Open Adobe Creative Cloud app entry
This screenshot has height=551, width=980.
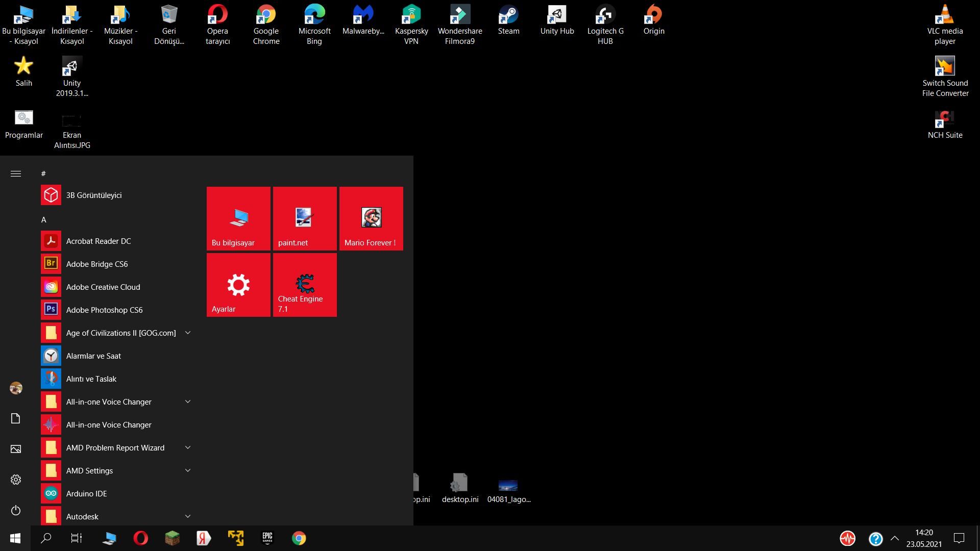point(103,287)
